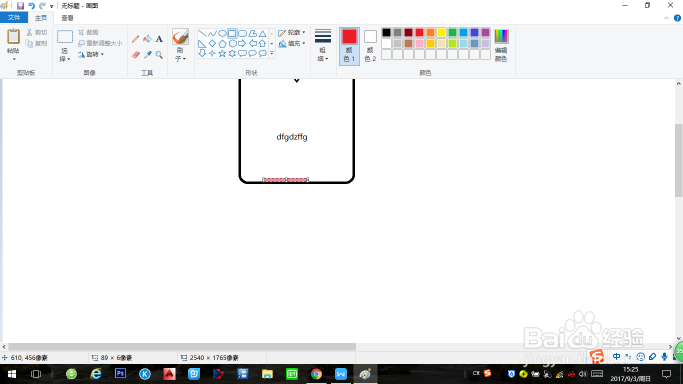Click the Copy command

[x=37, y=43]
